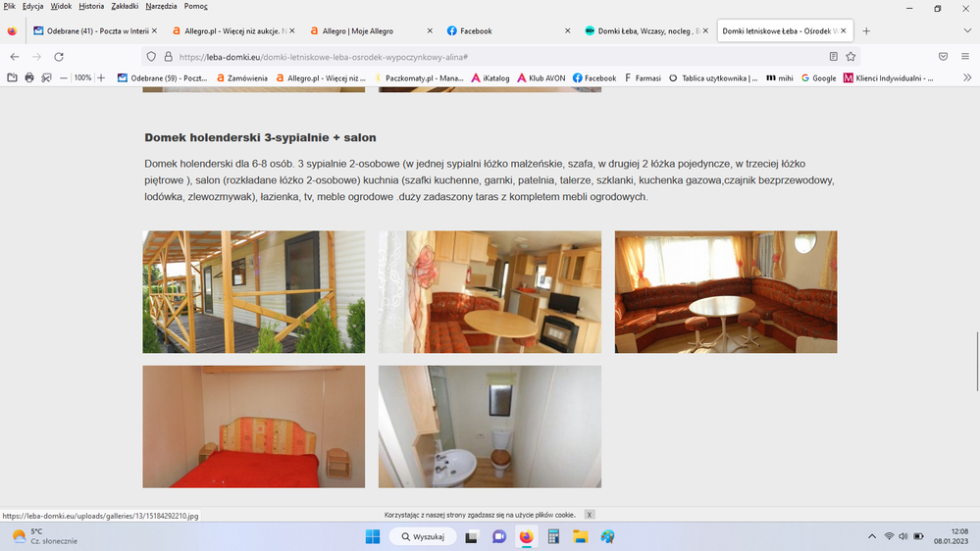Open the Historia menu
980x551 pixels.
(x=91, y=6)
